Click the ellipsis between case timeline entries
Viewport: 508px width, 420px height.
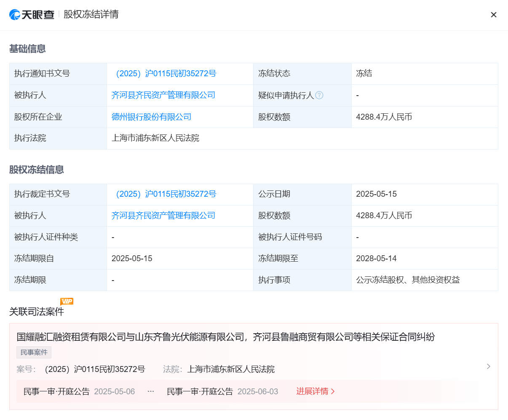pos(151,391)
